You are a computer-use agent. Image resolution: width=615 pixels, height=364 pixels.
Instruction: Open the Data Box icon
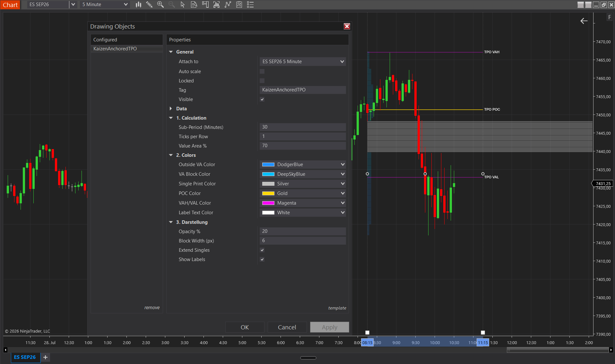194,4
